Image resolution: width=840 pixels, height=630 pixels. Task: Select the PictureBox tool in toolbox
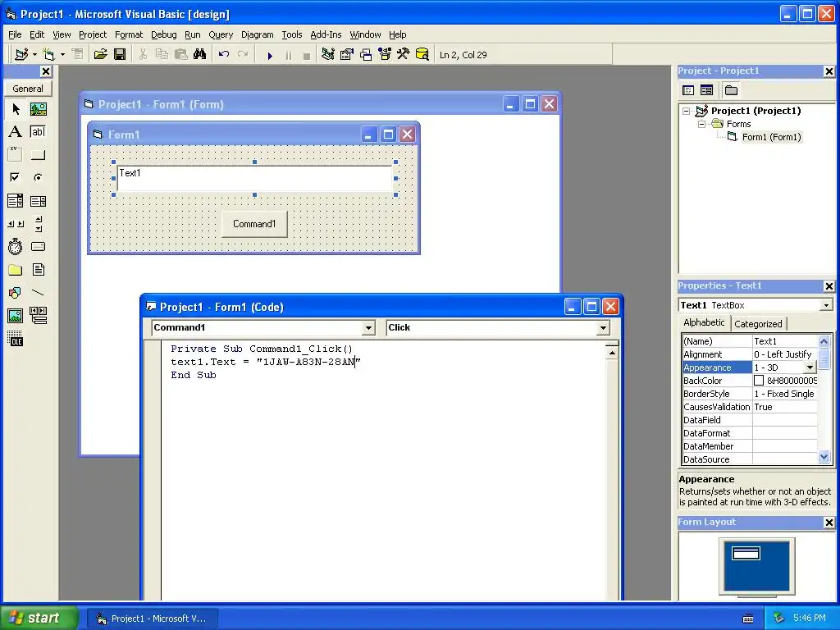(x=38, y=109)
